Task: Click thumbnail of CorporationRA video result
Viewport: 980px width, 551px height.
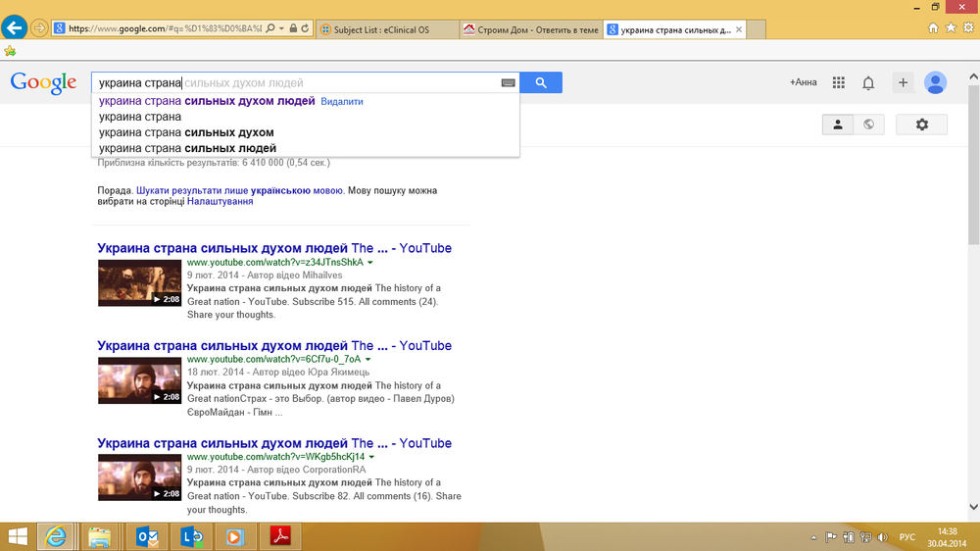Action: [139, 477]
